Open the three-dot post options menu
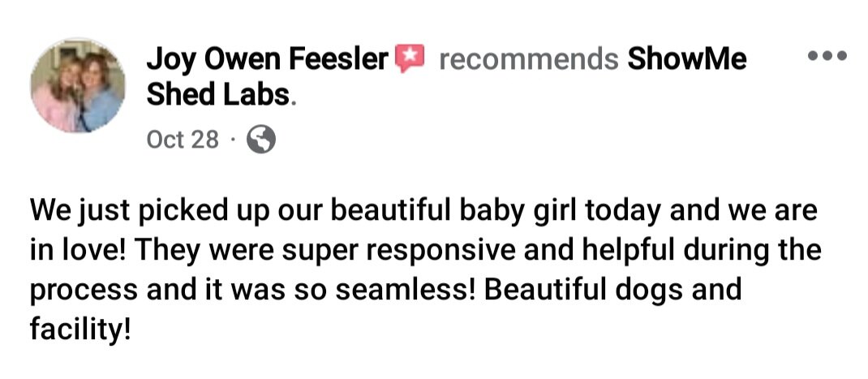 click(x=827, y=55)
